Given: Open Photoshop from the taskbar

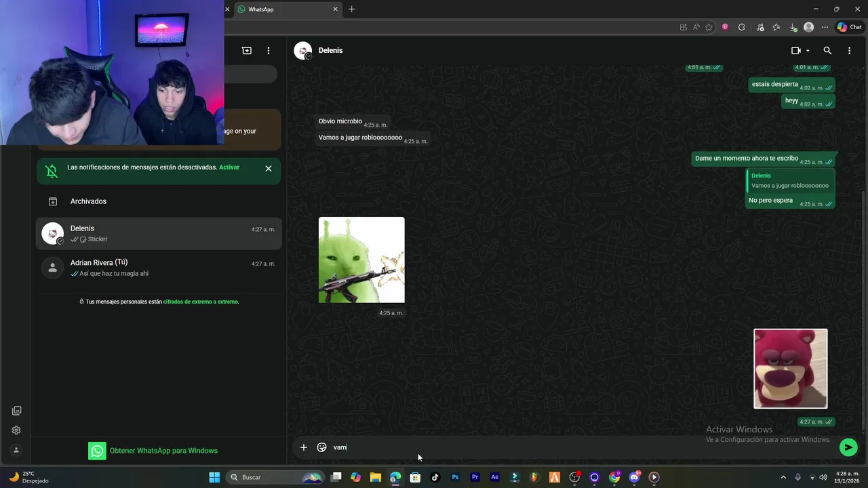Looking at the screenshot, I should pos(455,477).
